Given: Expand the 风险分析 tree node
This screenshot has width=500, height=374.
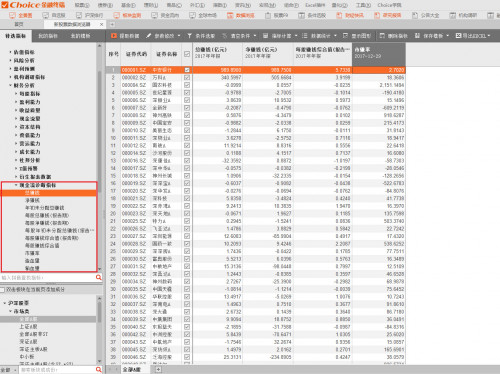Looking at the screenshot, I should click(10, 60).
